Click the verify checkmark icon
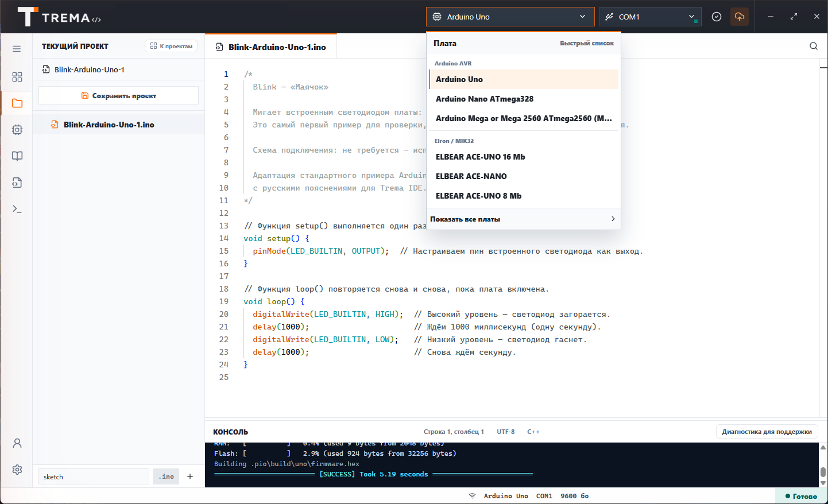Viewport: 828px width, 504px height. click(717, 17)
